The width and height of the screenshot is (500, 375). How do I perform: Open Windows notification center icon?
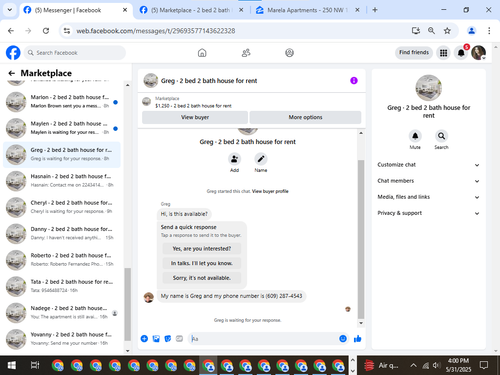tap(484, 365)
